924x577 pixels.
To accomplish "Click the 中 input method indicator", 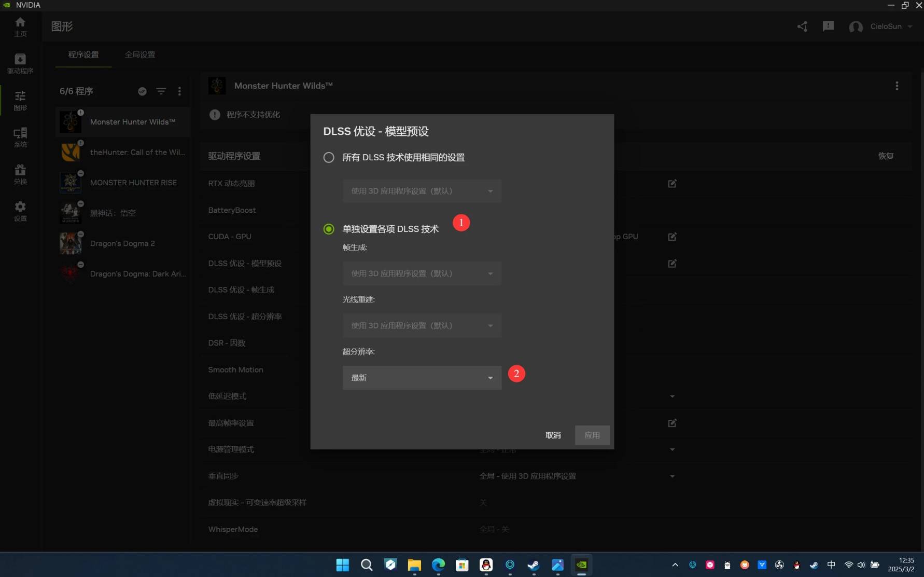I will [831, 565].
